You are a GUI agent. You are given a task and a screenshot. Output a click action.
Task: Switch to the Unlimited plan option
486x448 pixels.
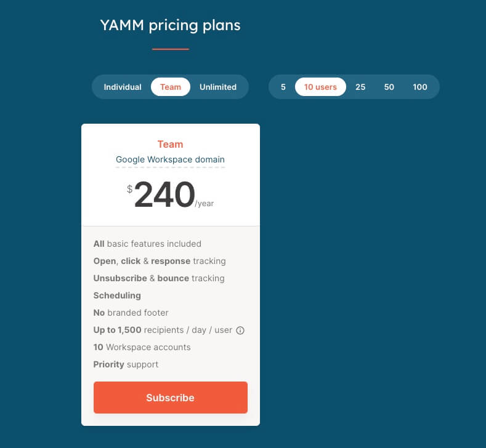218,87
